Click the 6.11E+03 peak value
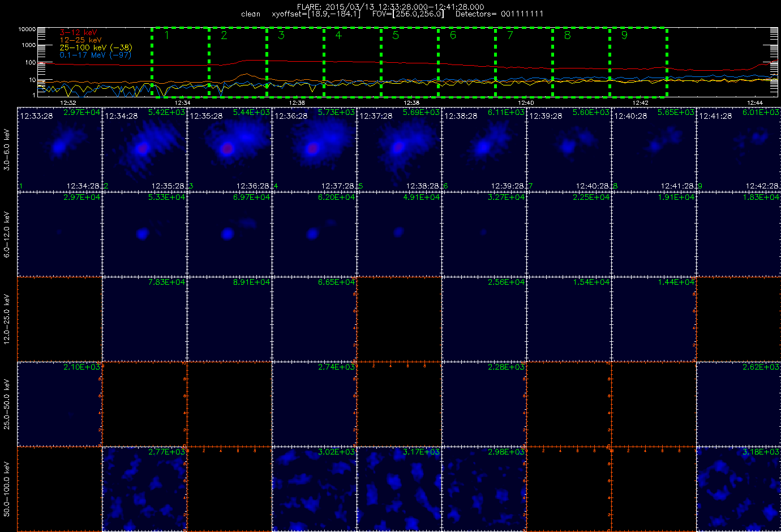 point(506,113)
